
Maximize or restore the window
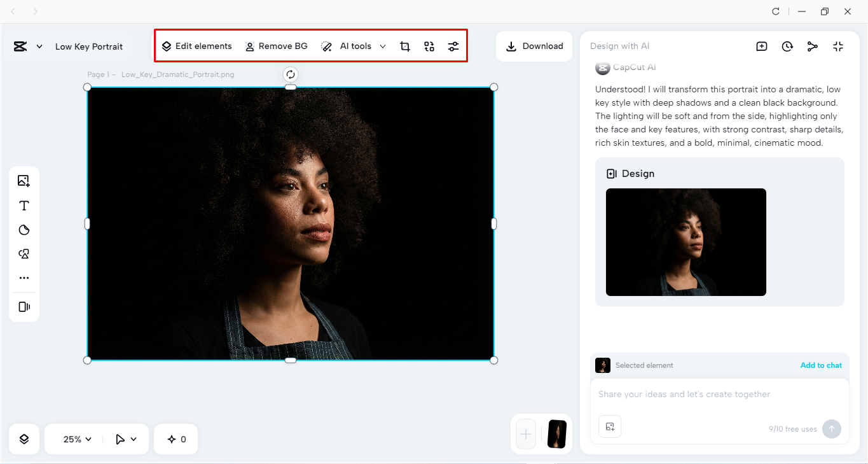coord(825,11)
